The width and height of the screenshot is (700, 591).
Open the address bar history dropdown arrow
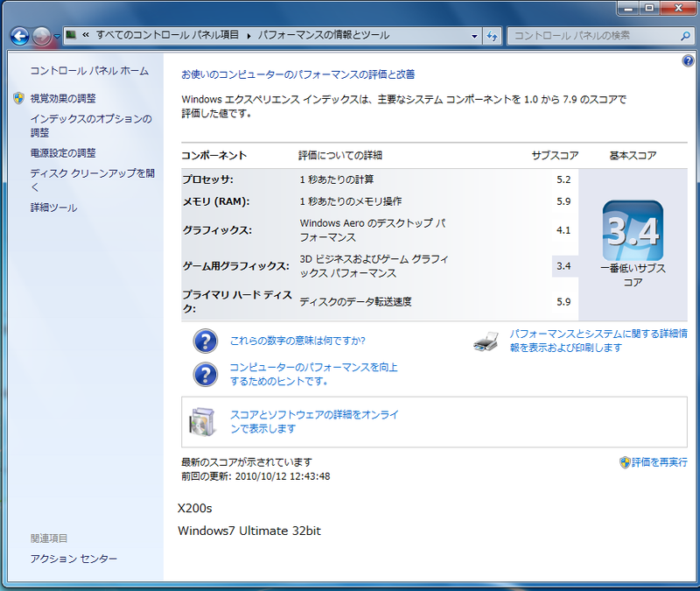pos(474,36)
